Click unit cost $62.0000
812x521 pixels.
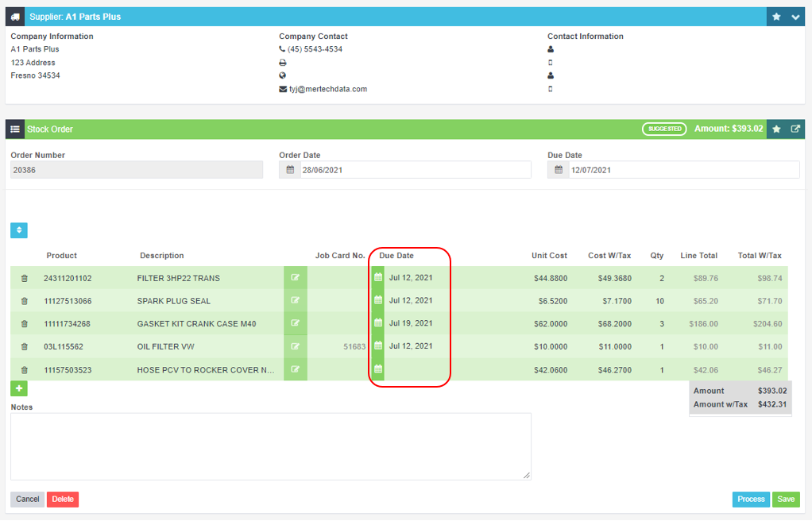[551, 324]
